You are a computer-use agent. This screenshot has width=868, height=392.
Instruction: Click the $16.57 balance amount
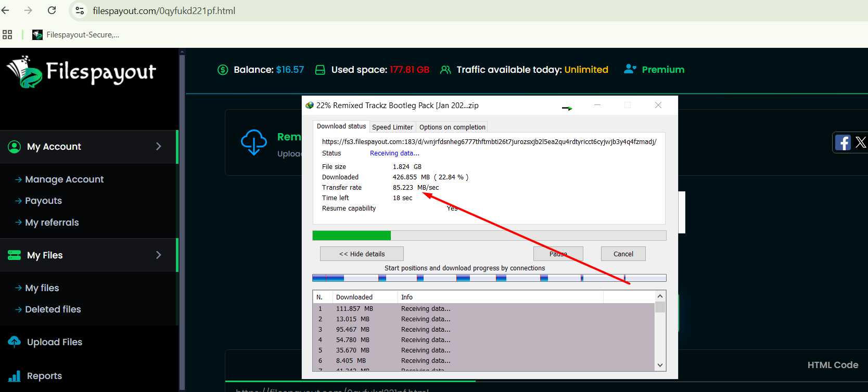(x=290, y=70)
